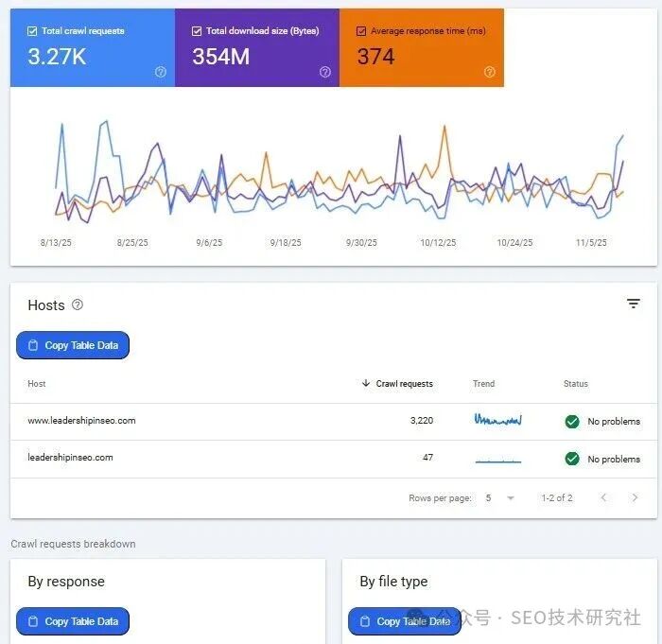The width and height of the screenshot is (662, 644).
Task: Go to previous page of hosts table
Action: pyautogui.click(x=603, y=497)
